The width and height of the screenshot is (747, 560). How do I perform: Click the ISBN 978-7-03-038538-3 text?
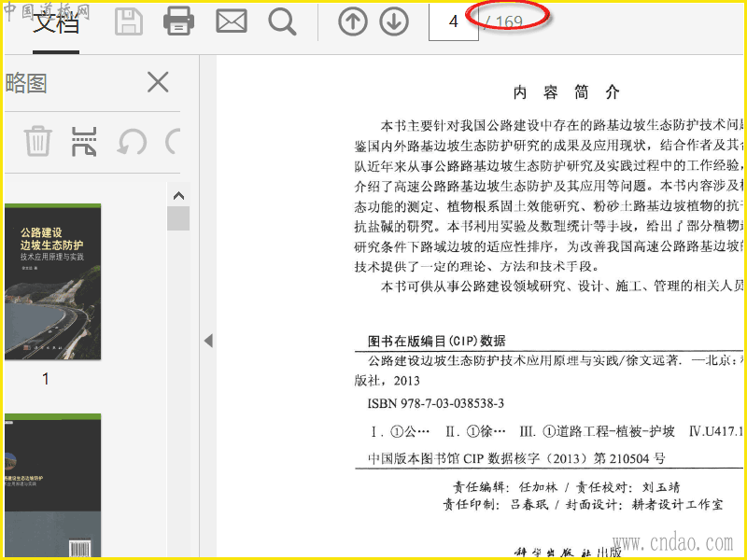(435, 403)
